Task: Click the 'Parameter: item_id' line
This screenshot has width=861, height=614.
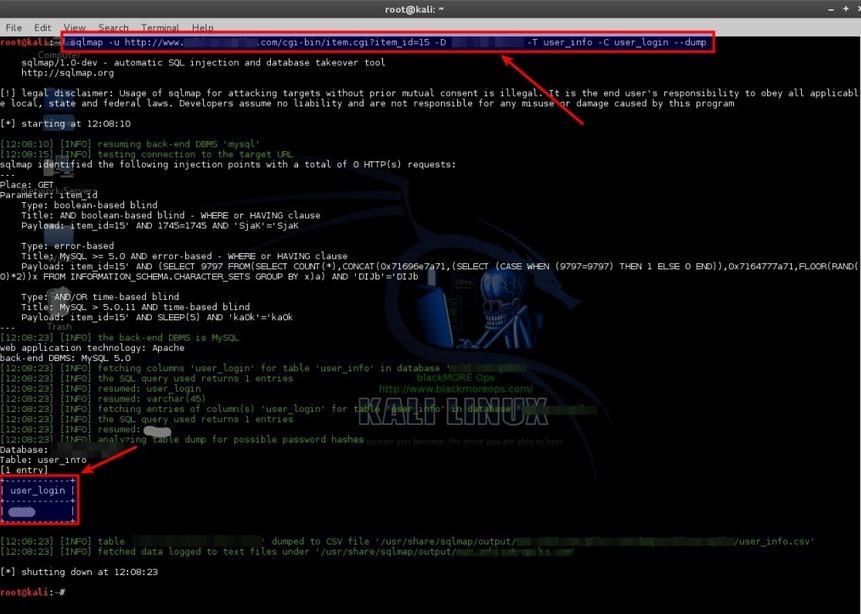Action: [x=49, y=195]
